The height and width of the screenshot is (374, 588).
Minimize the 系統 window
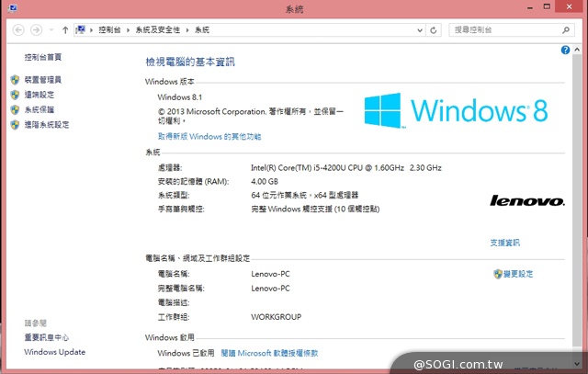point(530,7)
